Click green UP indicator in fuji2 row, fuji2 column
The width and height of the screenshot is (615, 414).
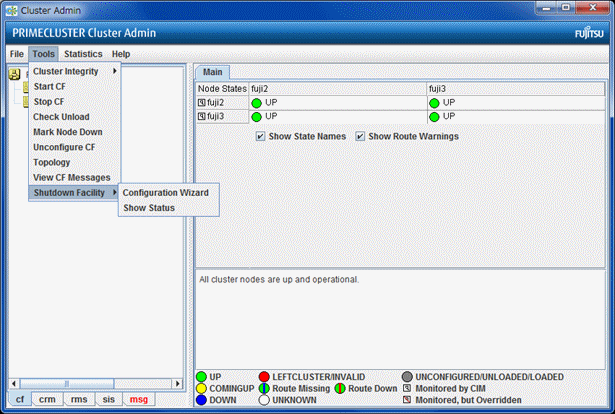pyautogui.click(x=257, y=103)
